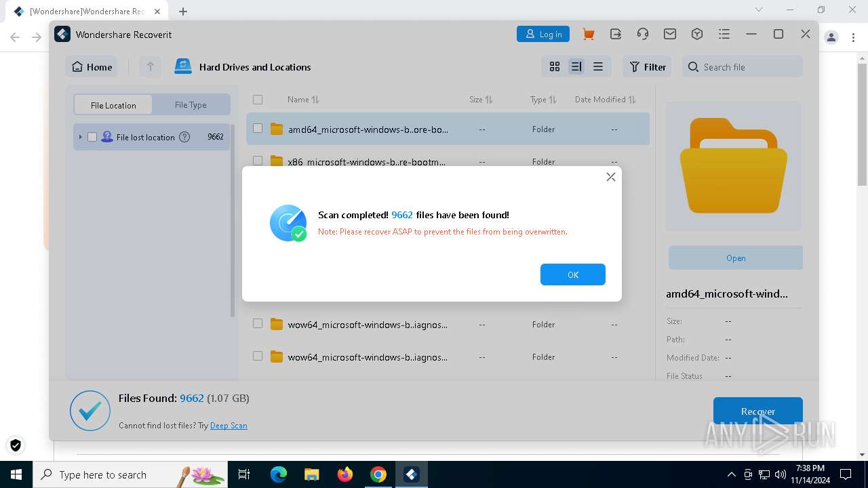Open the headset support icon

coord(643,34)
